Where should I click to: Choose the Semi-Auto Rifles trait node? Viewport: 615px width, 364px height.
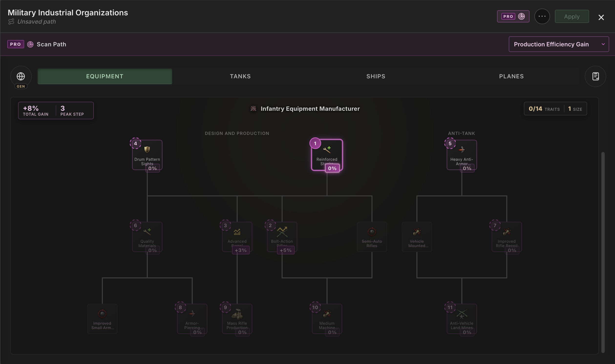point(372,237)
